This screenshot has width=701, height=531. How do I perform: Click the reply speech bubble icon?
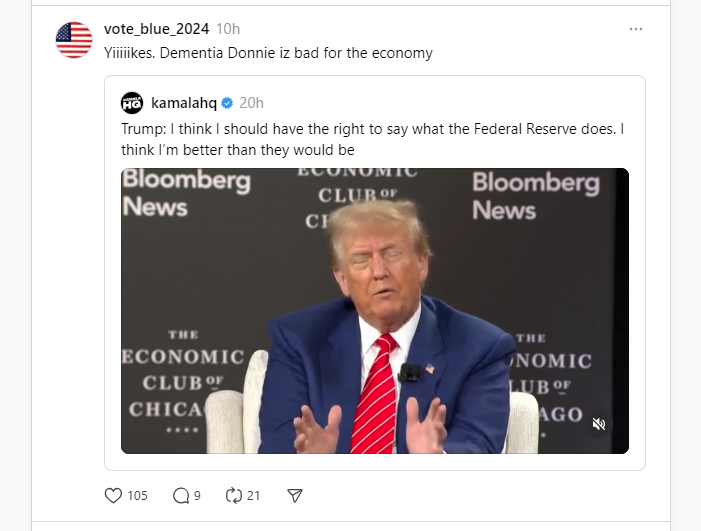181,495
